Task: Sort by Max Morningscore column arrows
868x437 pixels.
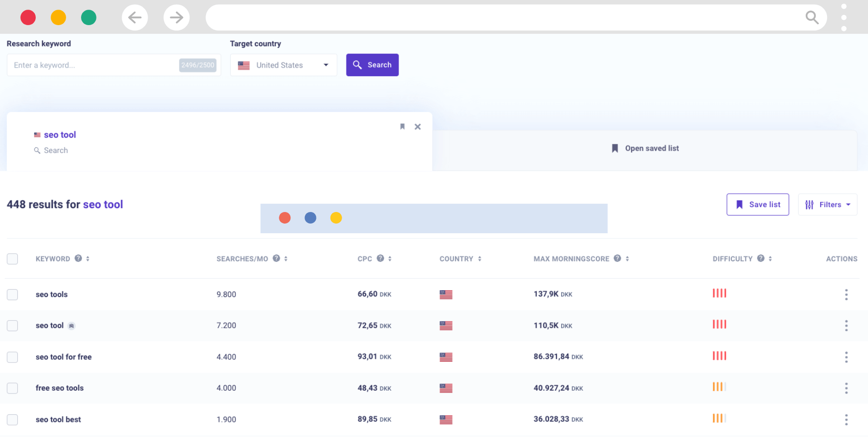Action: (x=627, y=259)
